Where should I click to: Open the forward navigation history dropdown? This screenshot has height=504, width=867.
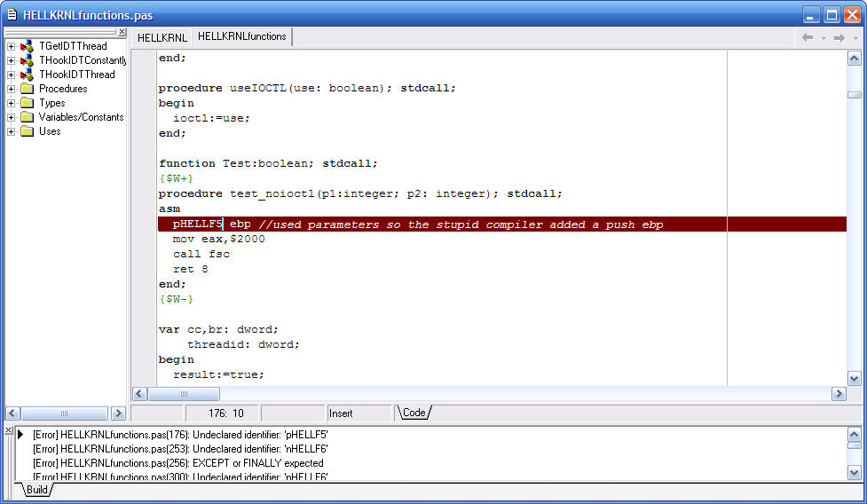(x=855, y=38)
